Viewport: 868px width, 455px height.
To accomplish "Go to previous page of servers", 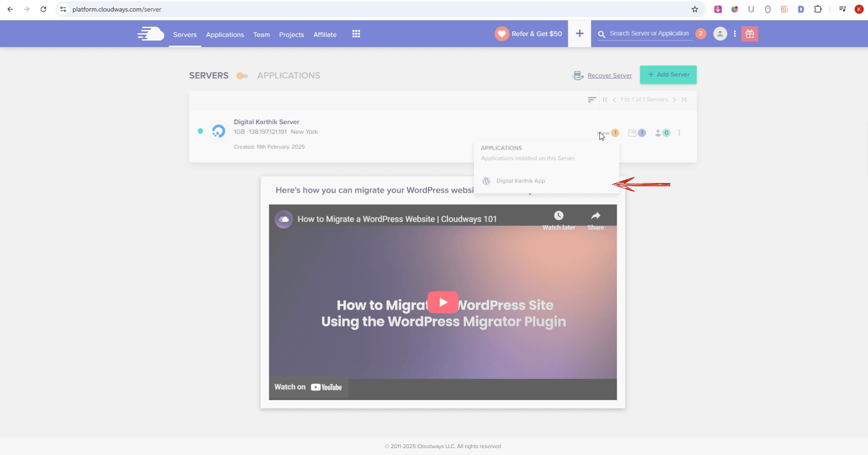I will point(614,100).
